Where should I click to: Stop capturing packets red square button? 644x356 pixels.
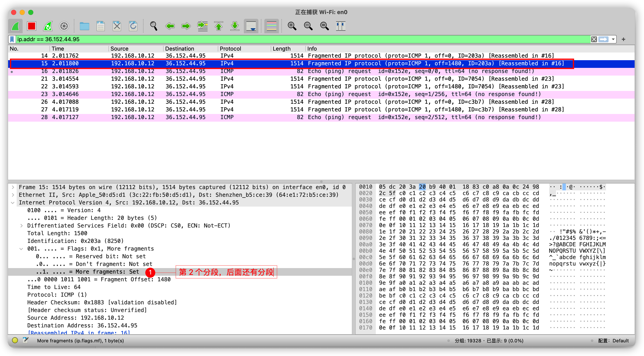click(32, 26)
